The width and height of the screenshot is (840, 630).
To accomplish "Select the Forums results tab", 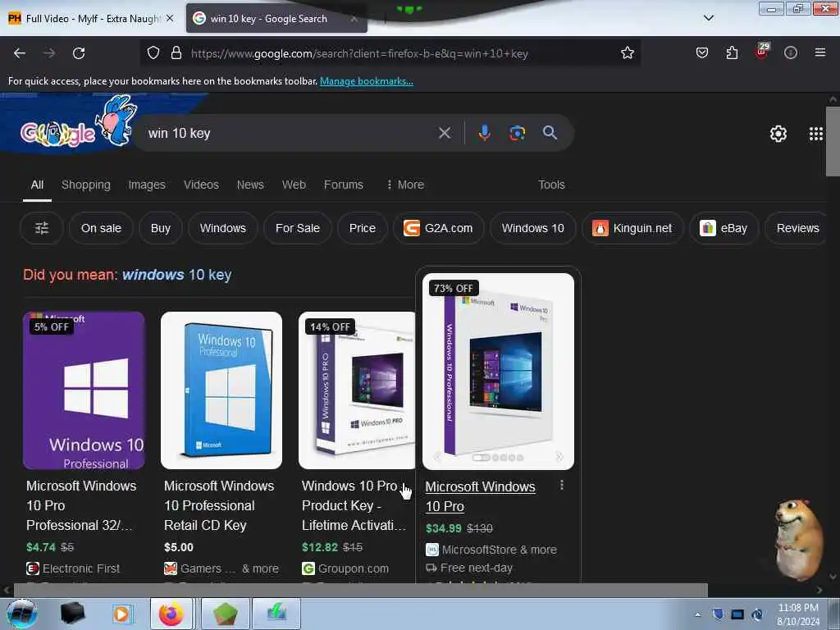I will click(x=344, y=185).
